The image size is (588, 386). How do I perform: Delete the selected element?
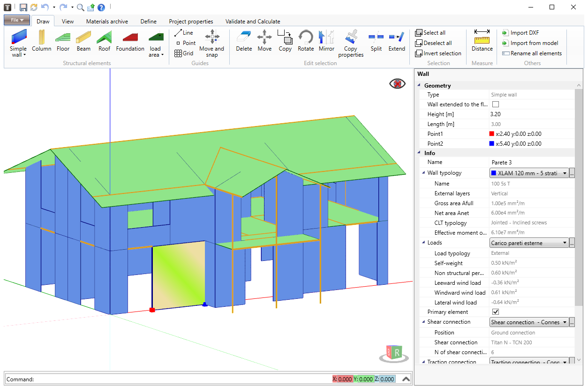[x=244, y=41]
